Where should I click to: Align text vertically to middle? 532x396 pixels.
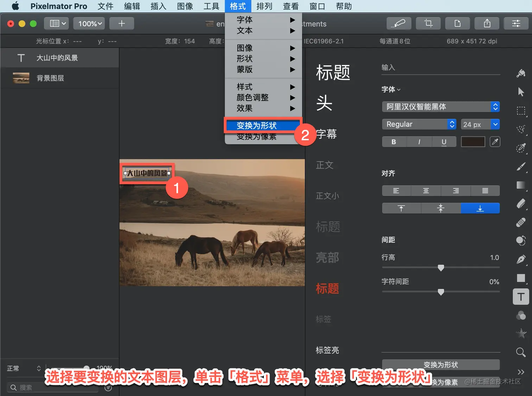click(441, 208)
